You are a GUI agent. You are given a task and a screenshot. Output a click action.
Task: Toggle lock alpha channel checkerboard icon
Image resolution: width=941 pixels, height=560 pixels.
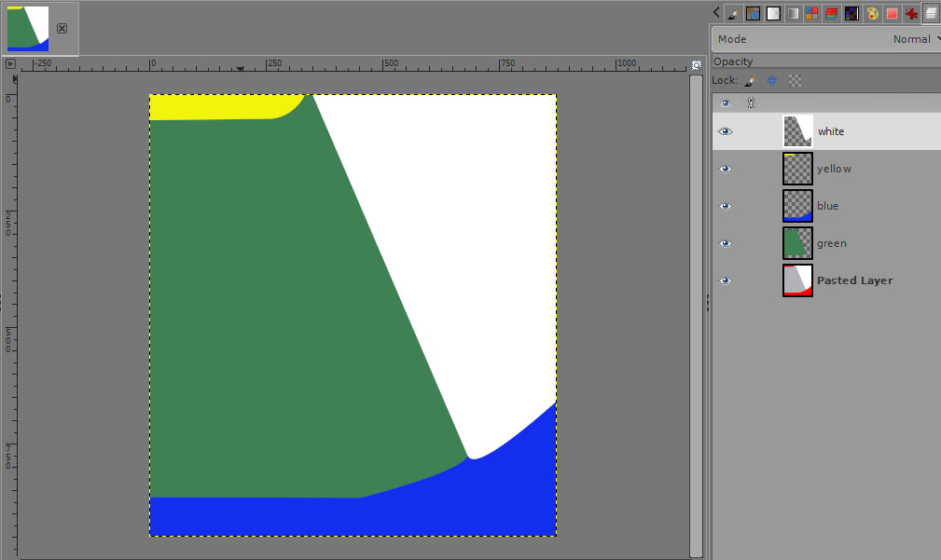pos(795,81)
